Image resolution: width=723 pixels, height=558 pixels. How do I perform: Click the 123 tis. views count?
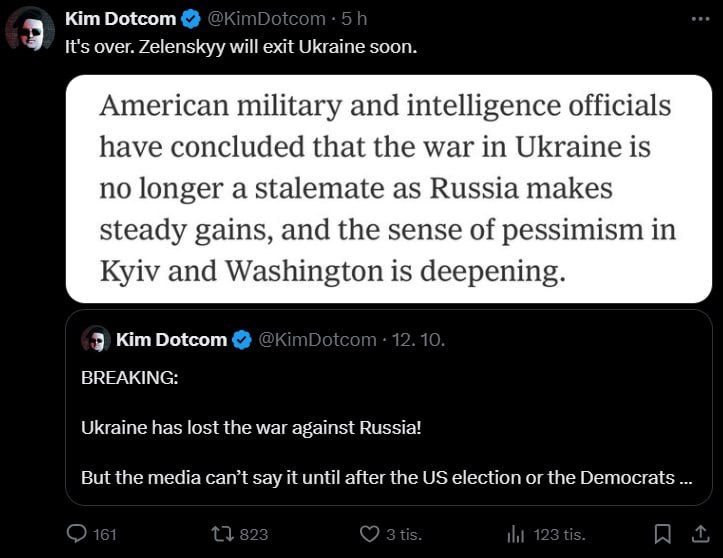(x=560, y=534)
